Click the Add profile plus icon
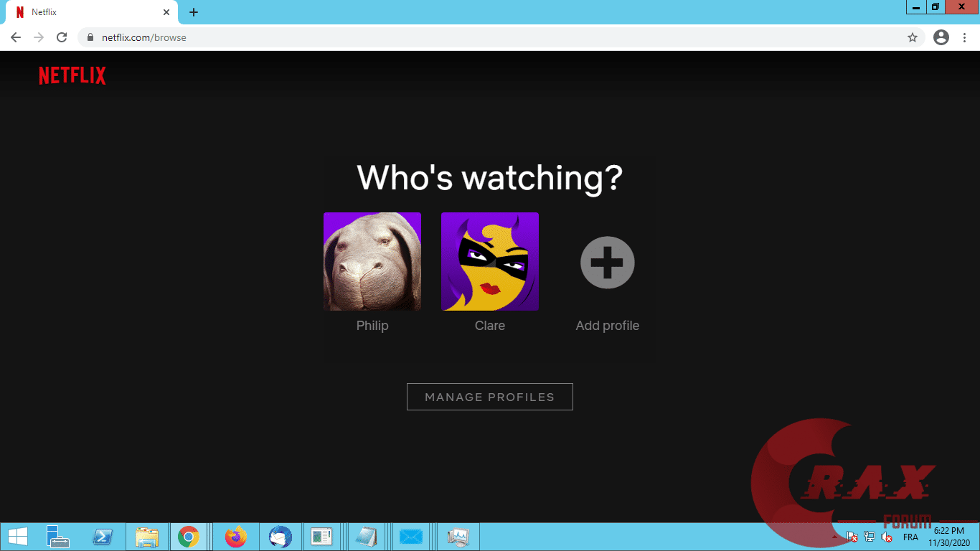 coord(608,263)
